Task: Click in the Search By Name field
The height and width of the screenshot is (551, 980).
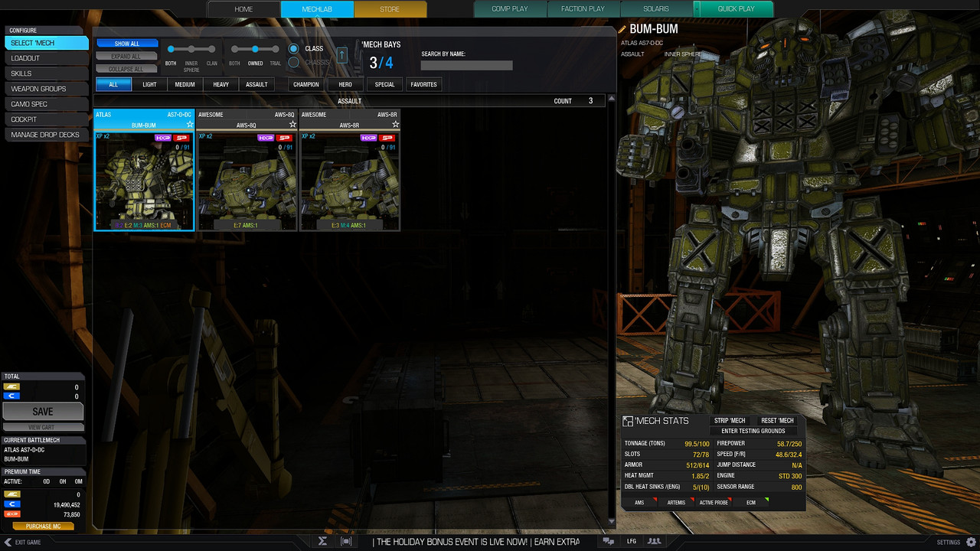Action: [x=466, y=65]
